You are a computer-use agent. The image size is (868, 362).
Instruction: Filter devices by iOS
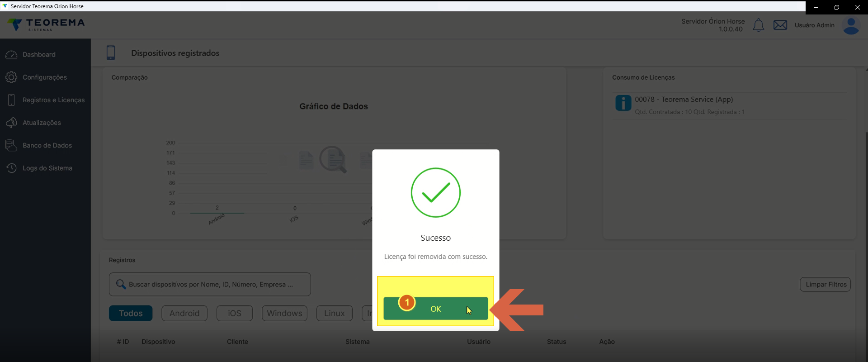click(x=235, y=313)
